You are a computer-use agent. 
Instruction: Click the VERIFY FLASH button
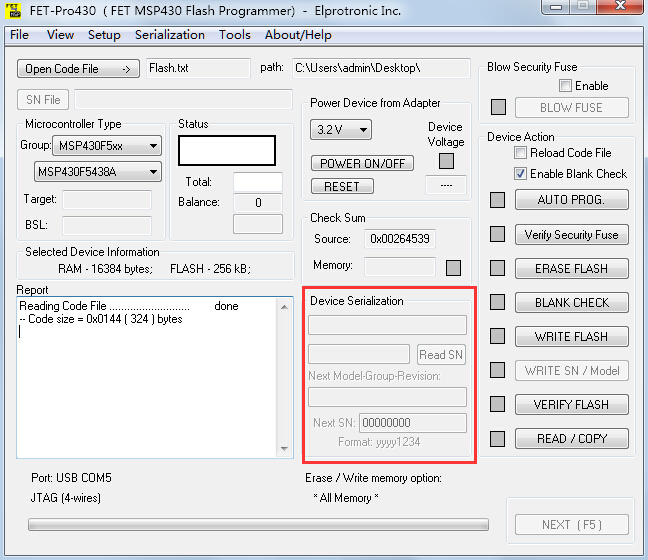pos(572,404)
